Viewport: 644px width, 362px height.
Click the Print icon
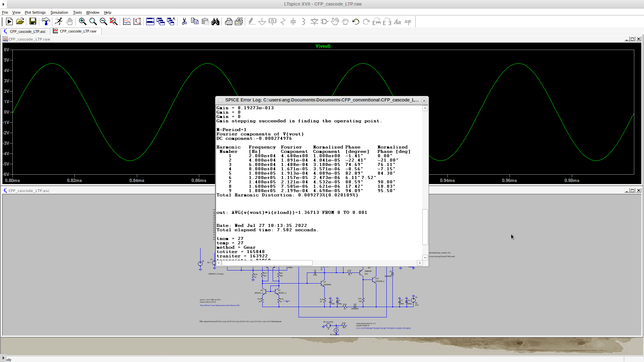point(228,22)
